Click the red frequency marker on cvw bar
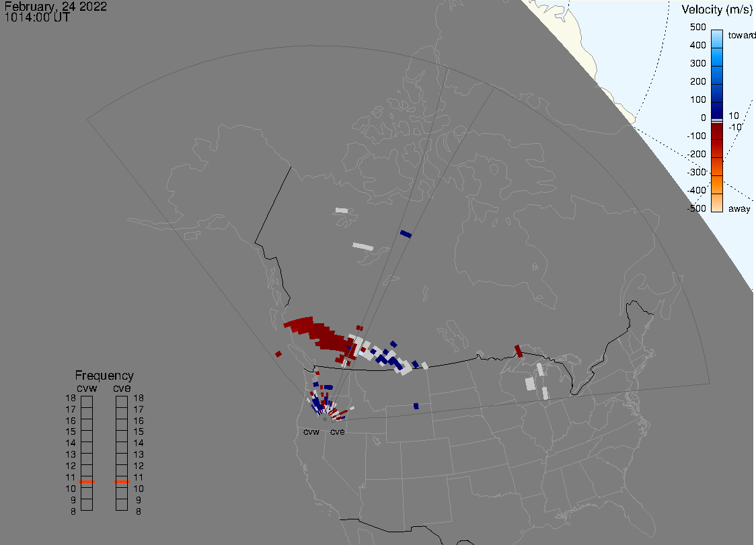756x545 pixels. [87, 482]
